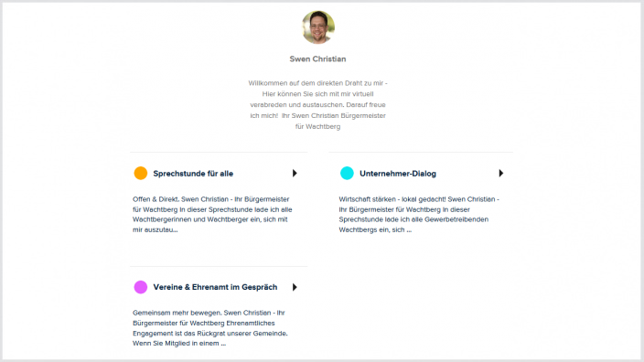Open Vereine & Ehrenamt im Gespräch title

[x=215, y=287]
